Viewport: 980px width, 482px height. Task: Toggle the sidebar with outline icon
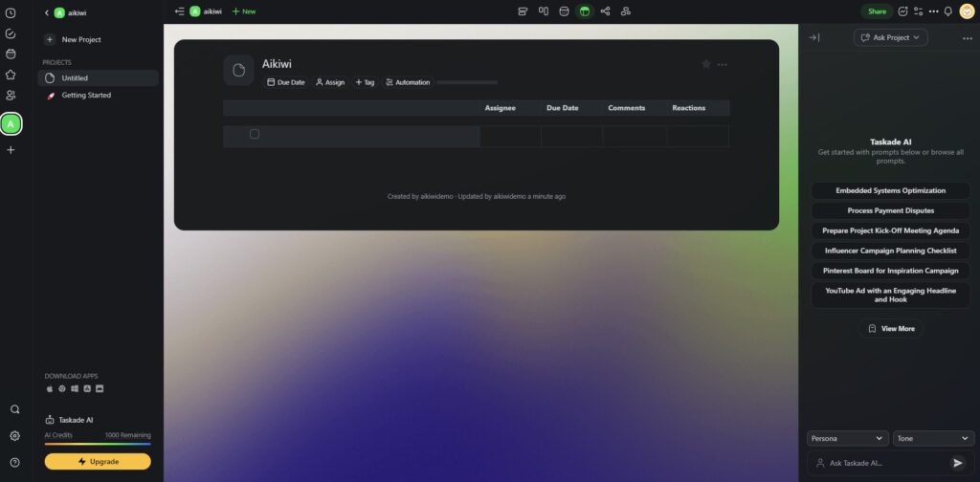[180, 11]
